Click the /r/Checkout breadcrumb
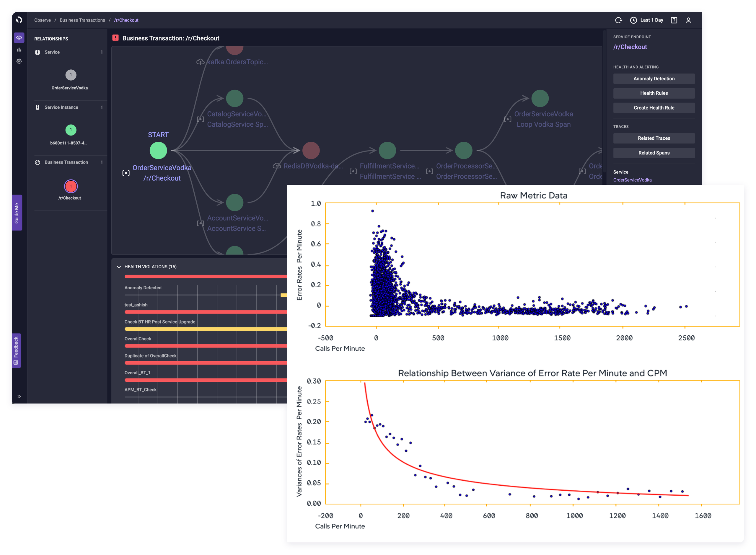Screen dimensions: 756x555 [126, 20]
